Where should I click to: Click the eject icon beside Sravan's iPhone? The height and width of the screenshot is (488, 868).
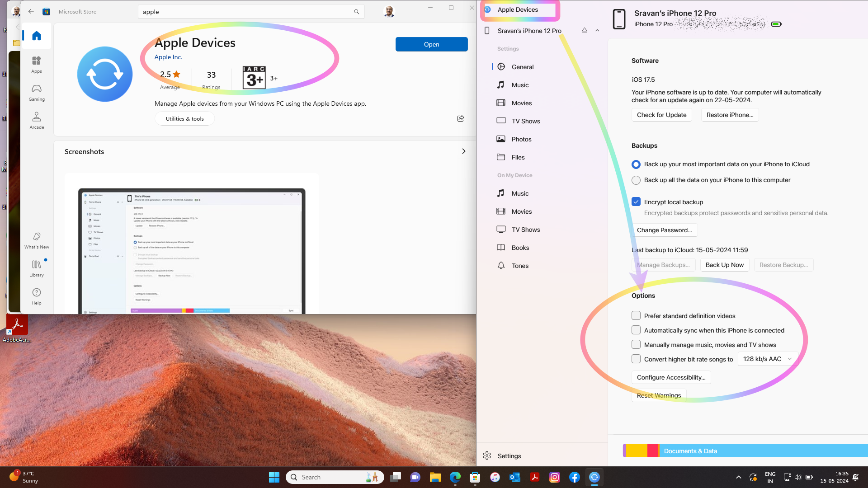click(584, 30)
